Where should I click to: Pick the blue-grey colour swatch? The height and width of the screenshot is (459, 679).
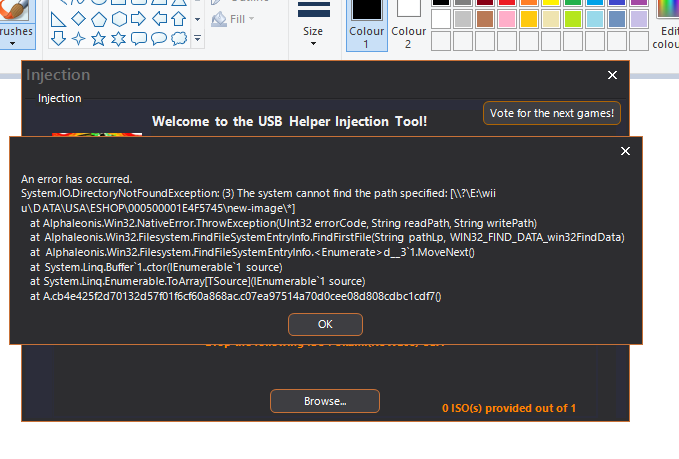pos(617,19)
